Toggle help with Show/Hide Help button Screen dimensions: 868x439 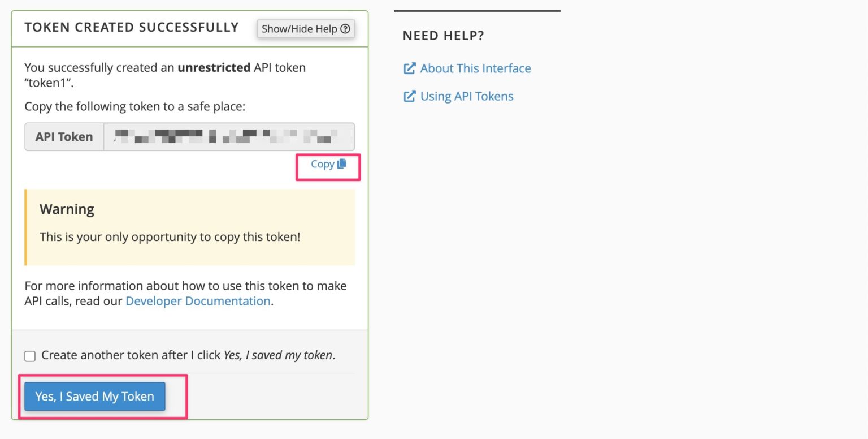click(x=306, y=29)
